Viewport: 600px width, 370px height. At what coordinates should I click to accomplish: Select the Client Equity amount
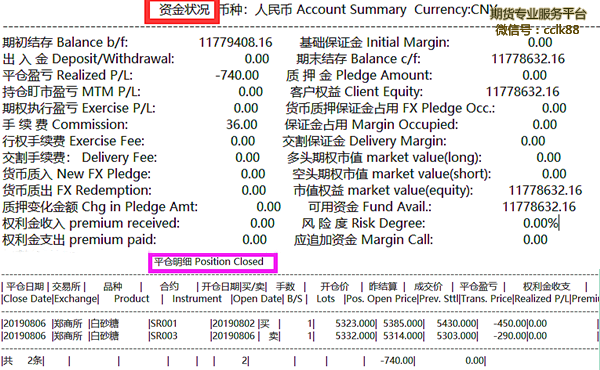[x=522, y=91]
